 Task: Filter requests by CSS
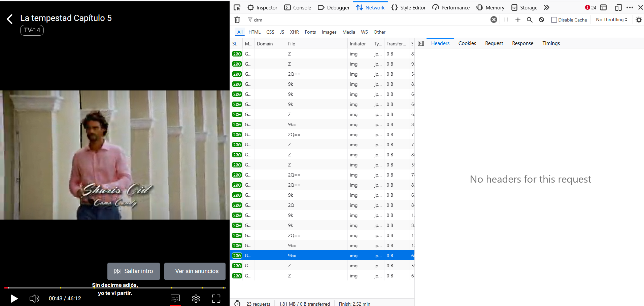[270, 32]
